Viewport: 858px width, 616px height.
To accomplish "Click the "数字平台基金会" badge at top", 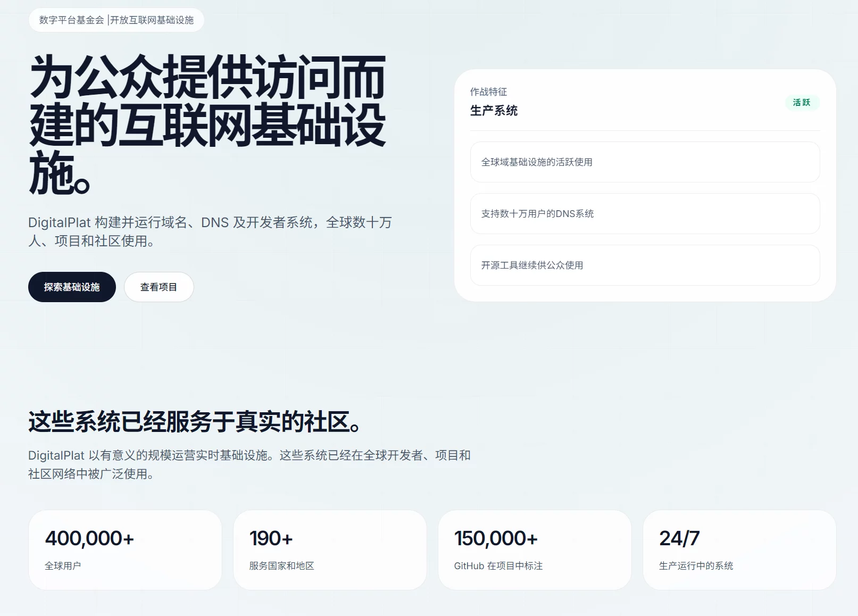I will click(70, 20).
